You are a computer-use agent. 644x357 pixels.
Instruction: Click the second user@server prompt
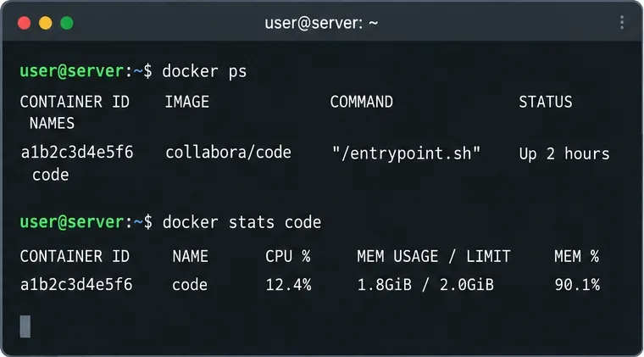[x=86, y=222]
